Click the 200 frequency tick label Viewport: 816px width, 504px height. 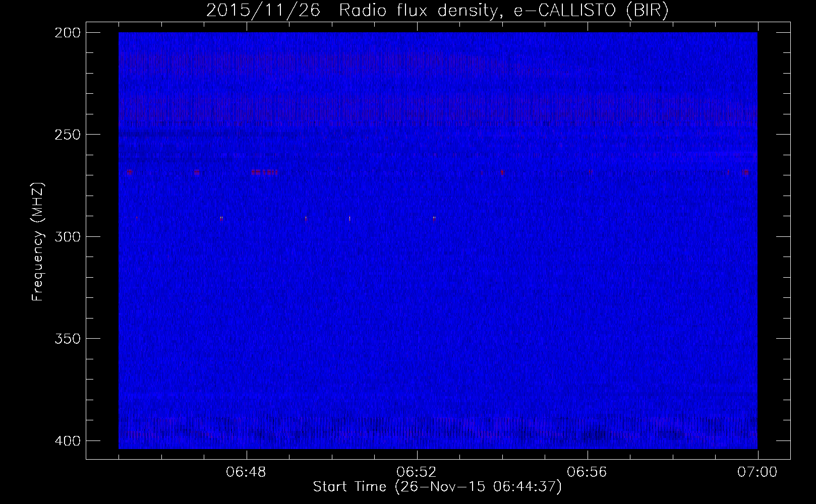coord(67,33)
